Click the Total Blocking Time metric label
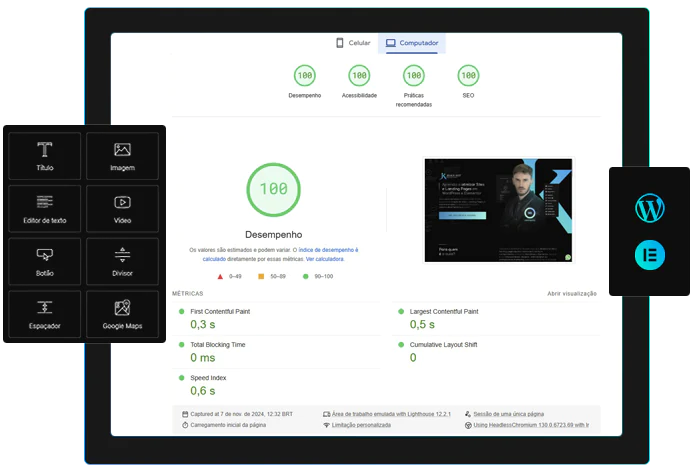The height and width of the screenshot is (473, 698). pyautogui.click(x=218, y=345)
